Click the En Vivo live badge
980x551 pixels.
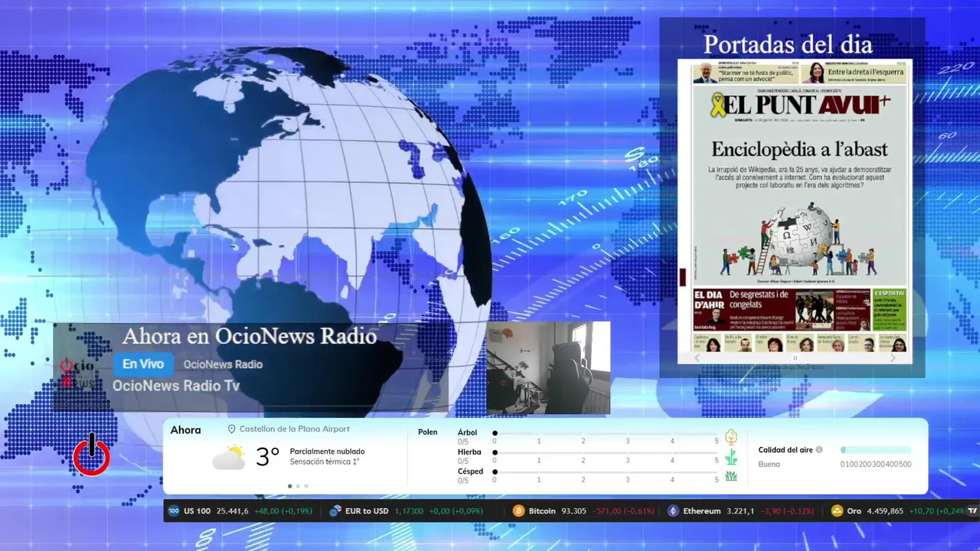pos(143,364)
